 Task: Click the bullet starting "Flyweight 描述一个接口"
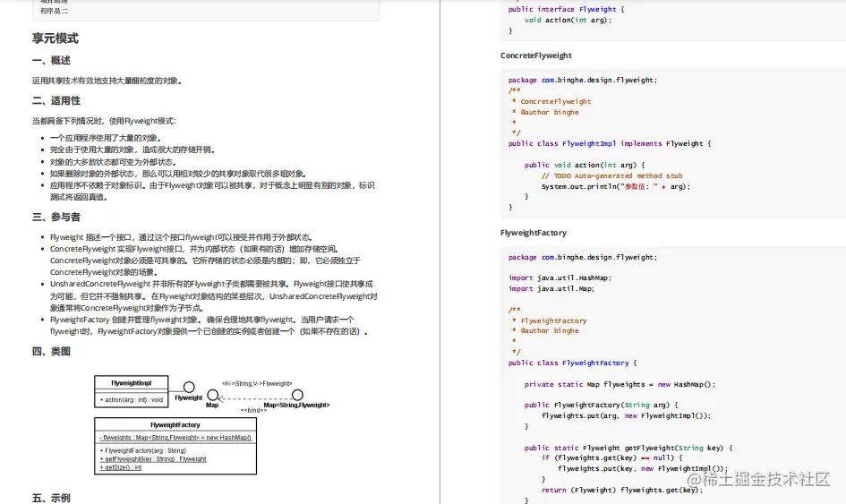181,237
